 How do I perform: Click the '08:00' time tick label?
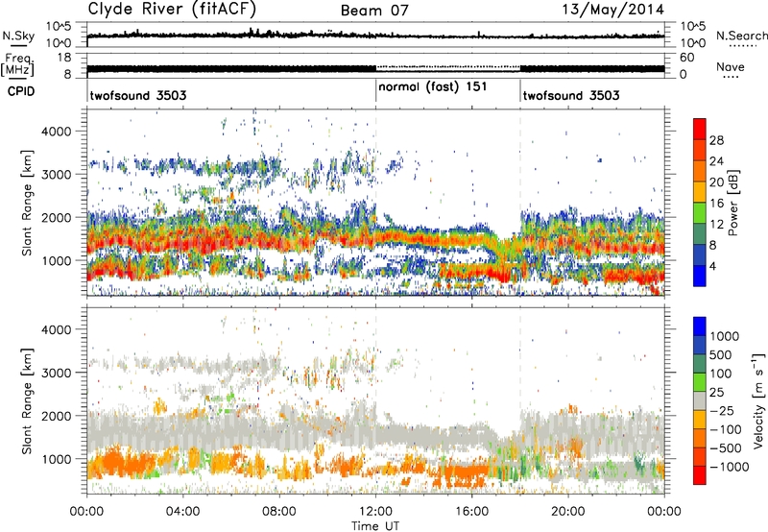point(279,512)
